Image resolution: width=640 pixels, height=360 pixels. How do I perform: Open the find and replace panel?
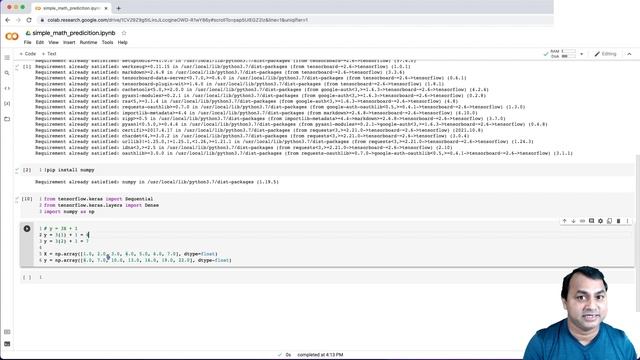click(x=7, y=73)
